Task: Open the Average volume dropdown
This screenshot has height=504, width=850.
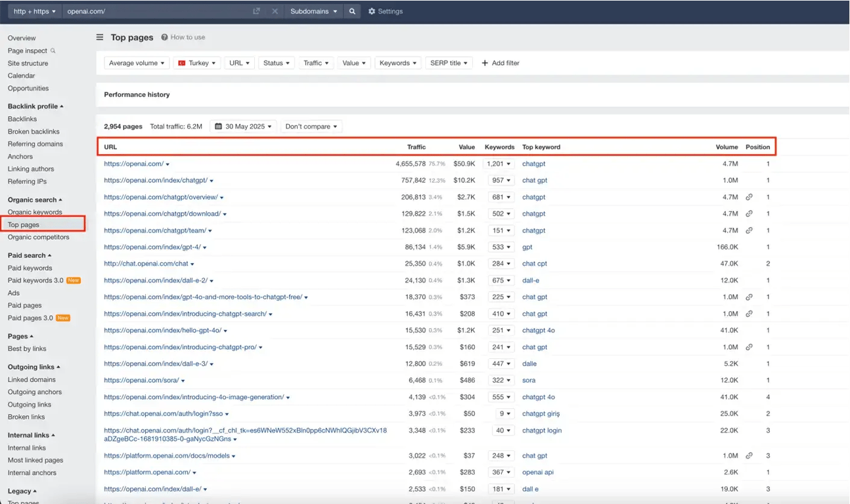Action: pos(136,62)
